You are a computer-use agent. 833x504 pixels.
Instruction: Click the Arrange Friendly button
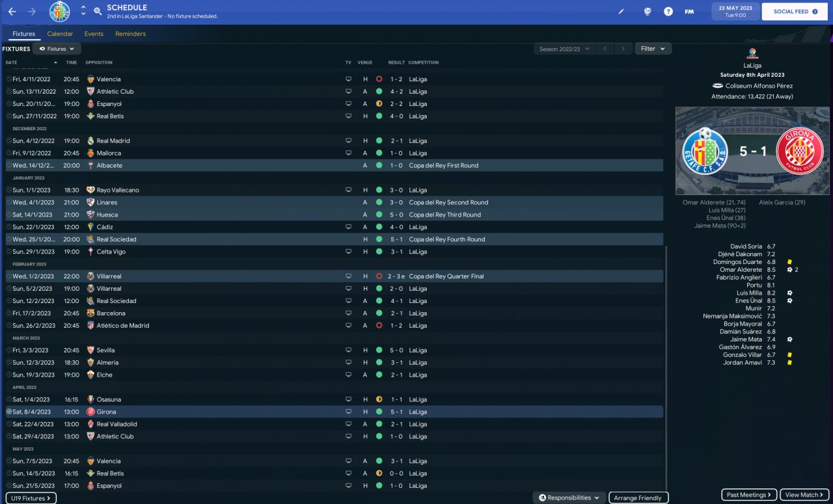coord(638,497)
